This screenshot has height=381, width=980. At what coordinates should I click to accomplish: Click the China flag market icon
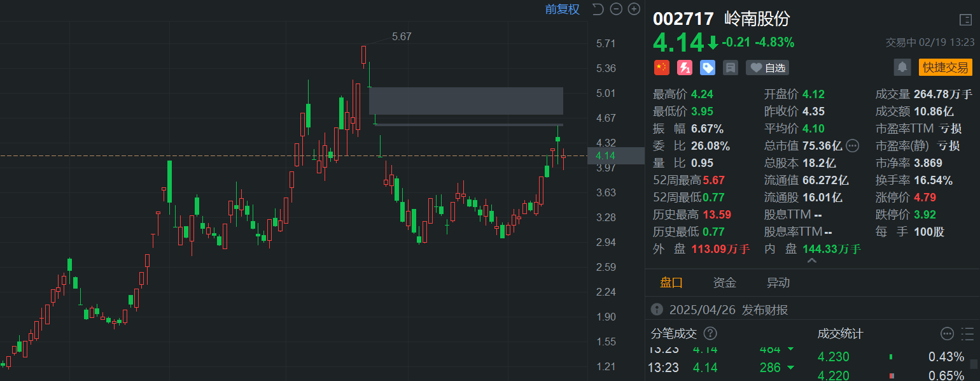(x=662, y=68)
